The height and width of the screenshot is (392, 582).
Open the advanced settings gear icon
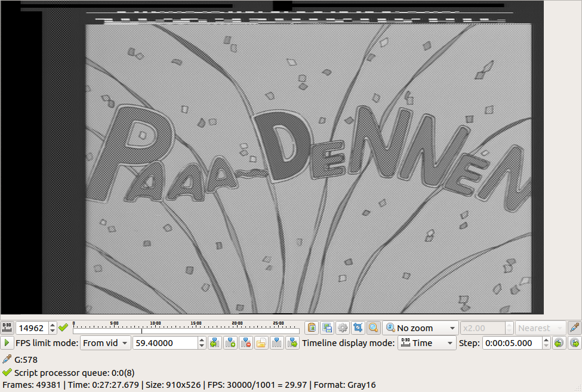[343, 328]
